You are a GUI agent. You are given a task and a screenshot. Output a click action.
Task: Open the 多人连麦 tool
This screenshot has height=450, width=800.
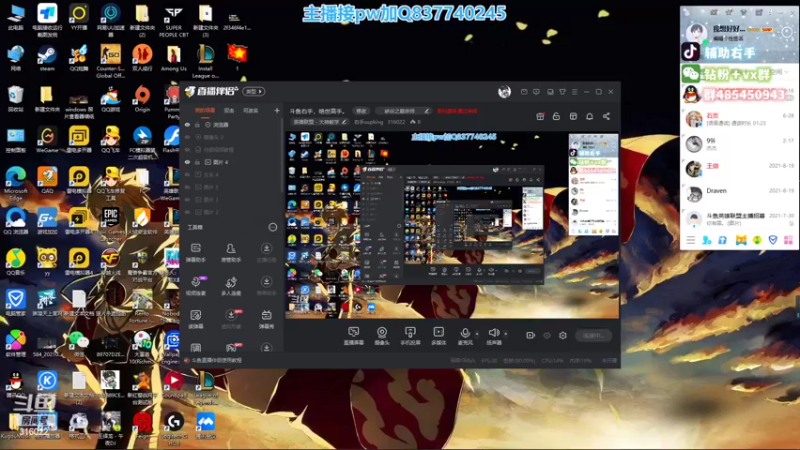[x=231, y=286]
